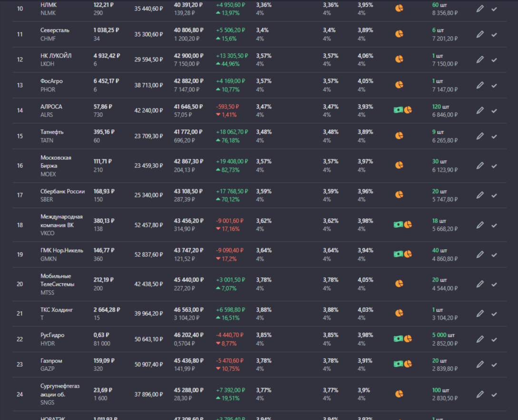The width and height of the screenshot is (518, 420).
Task: Click the ФосАгро stock name
Action: coord(51,81)
